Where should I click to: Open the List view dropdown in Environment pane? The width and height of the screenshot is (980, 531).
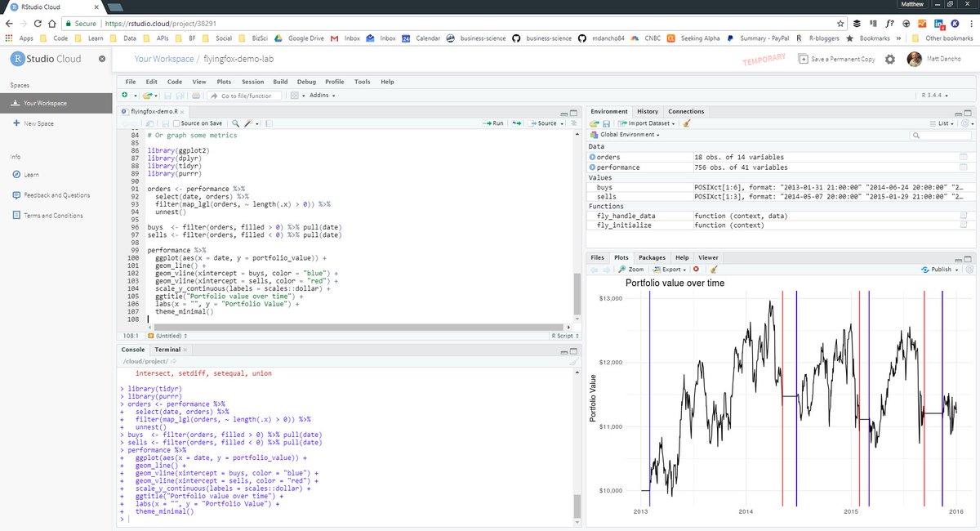[943, 123]
